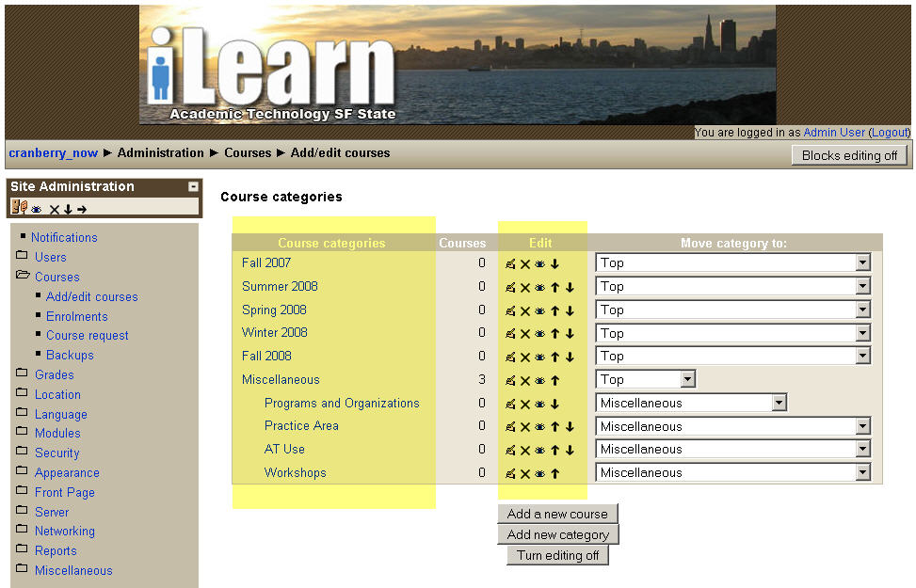The height and width of the screenshot is (588, 916).
Task: Edit the Spring 2008 category
Action: click(x=510, y=310)
